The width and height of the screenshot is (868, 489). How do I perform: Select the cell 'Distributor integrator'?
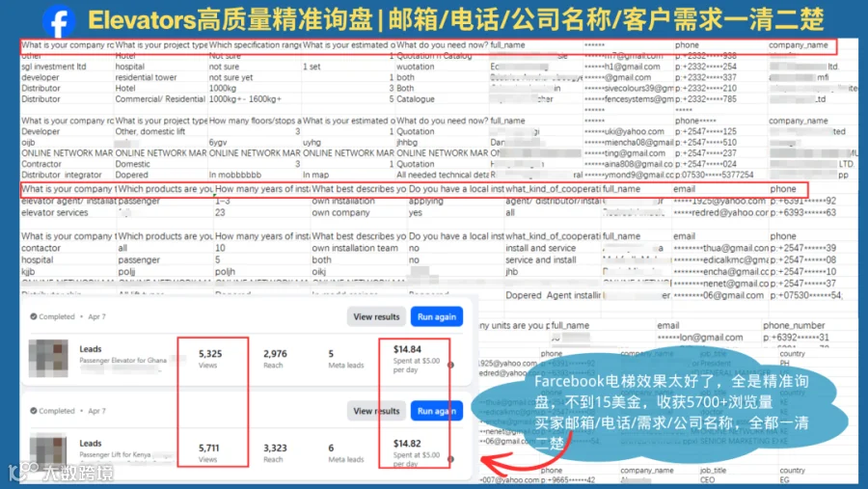62,175
